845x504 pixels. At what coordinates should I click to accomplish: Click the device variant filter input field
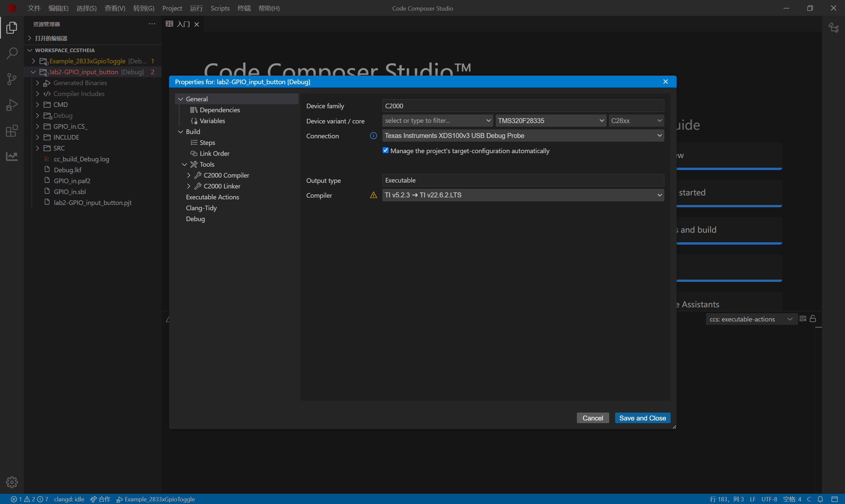(433, 121)
